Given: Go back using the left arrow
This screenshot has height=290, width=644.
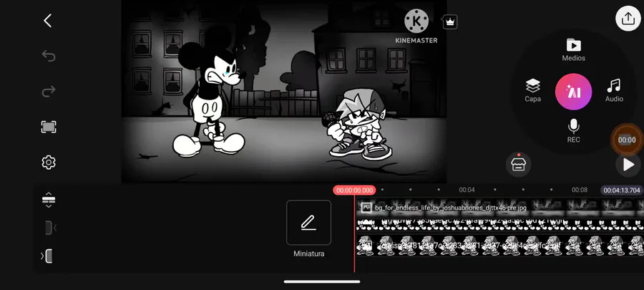Looking at the screenshot, I should (48, 21).
